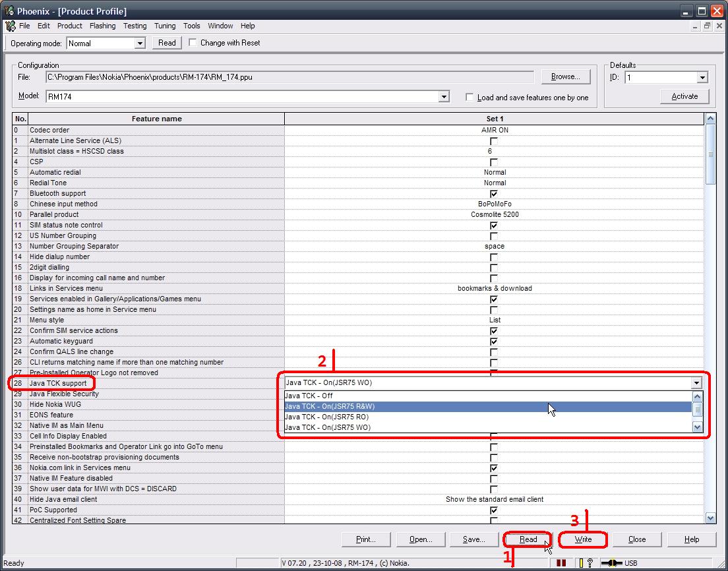
Task: Toggle the Bluetooth support checkbox
Action: click(x=493, y=194)
